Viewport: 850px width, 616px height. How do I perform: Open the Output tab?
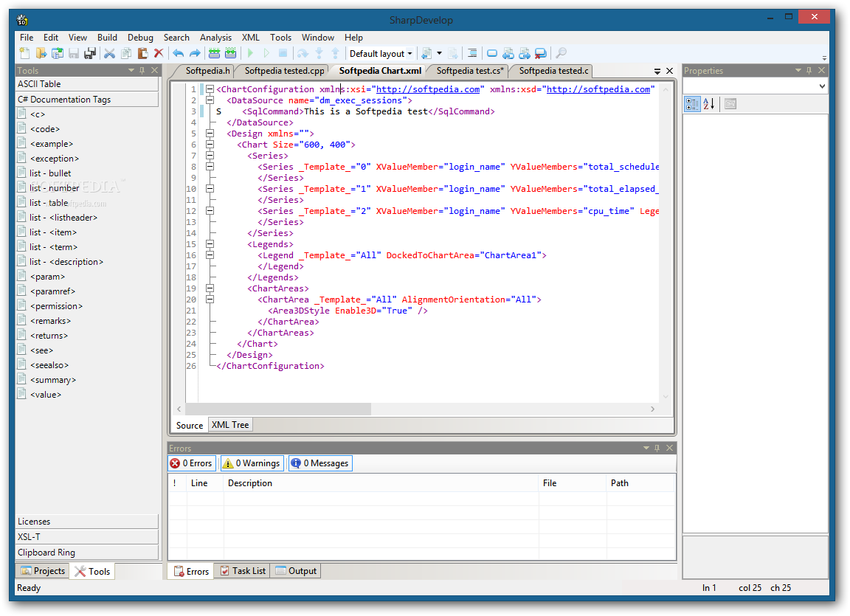(x=296, y=571)
